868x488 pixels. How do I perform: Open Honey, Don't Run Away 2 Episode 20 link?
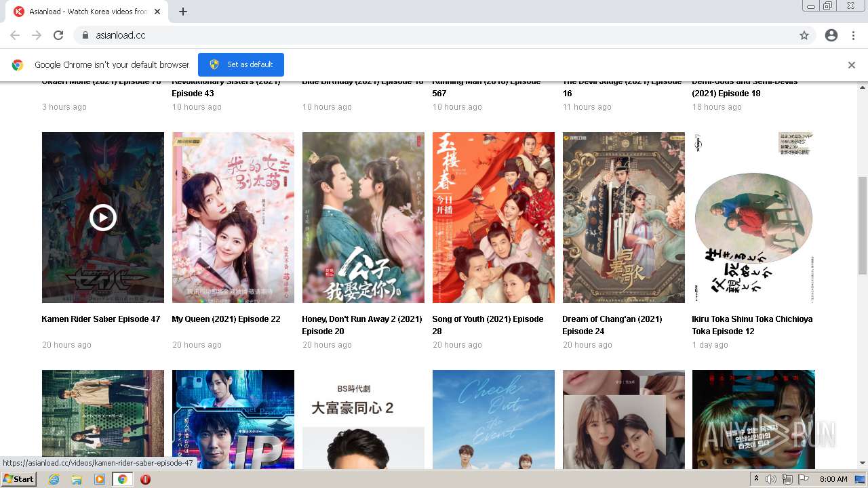(362, 325)
